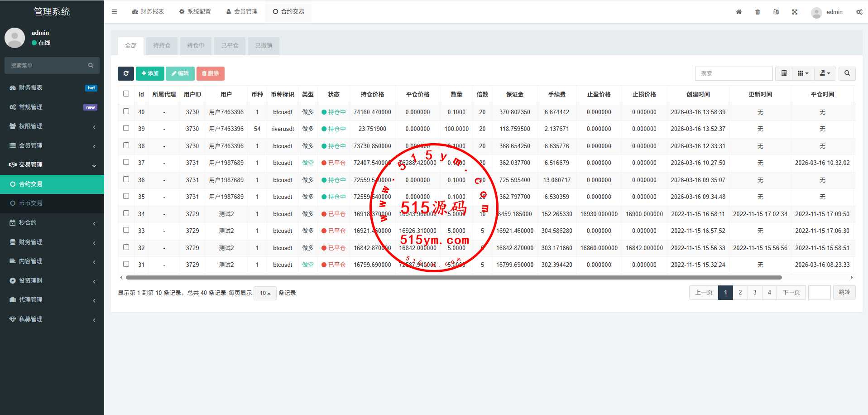Screen dimensions: 868x415
Task: Click the home icon in top bar
Action: coord(739,12)
